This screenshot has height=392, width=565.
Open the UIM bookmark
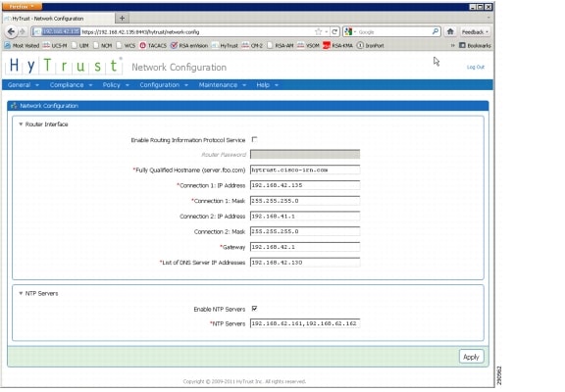(80, 46)
